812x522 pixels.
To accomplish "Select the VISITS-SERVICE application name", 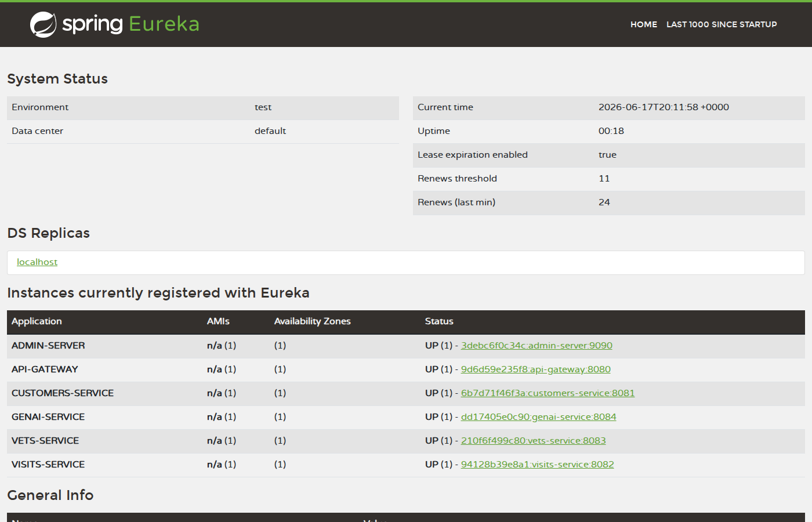I will (48, 465).
